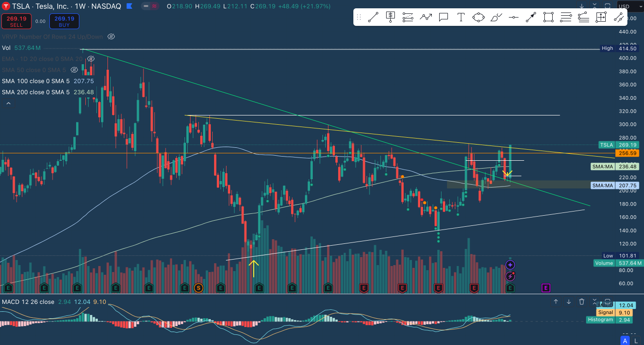Select the Ellipse drawing tool
The height and width of the screenshot is (345, 644).
pos(478,18)
